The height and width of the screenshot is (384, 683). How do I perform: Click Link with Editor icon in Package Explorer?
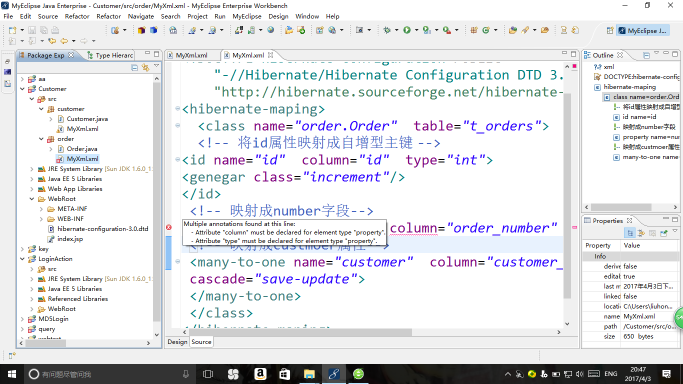[x=145, y=67]
